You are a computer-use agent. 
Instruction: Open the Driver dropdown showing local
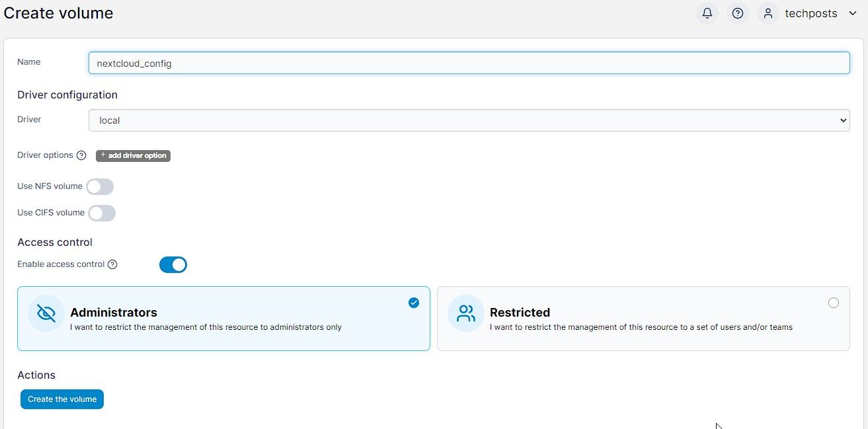click(x=469, y=120)
